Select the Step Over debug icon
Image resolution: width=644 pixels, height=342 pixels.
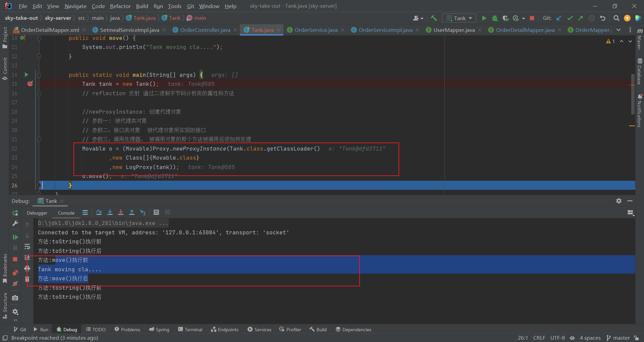(x=99, y=212)
